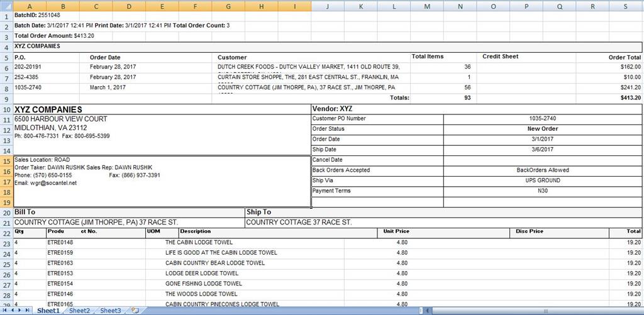The image size is (644, 315).
Task: Click the P.O. column heading
Action: click(19, 57)
